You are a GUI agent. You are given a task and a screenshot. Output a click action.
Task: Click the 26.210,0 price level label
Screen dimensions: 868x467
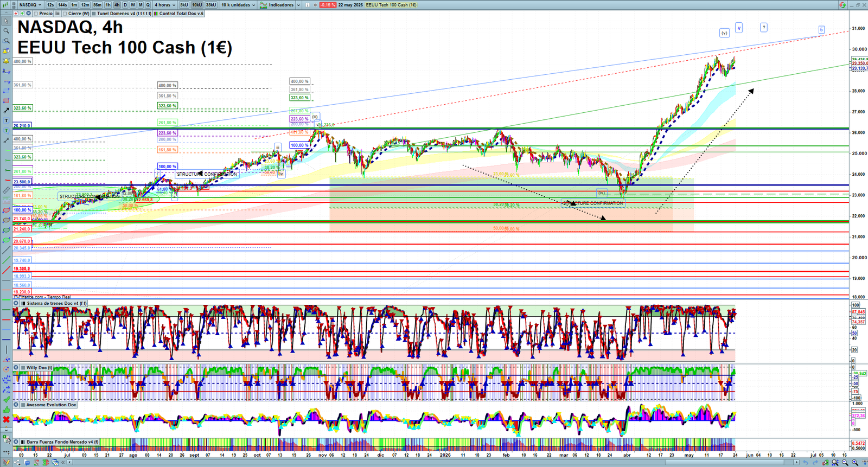click(x=22, y=126)
